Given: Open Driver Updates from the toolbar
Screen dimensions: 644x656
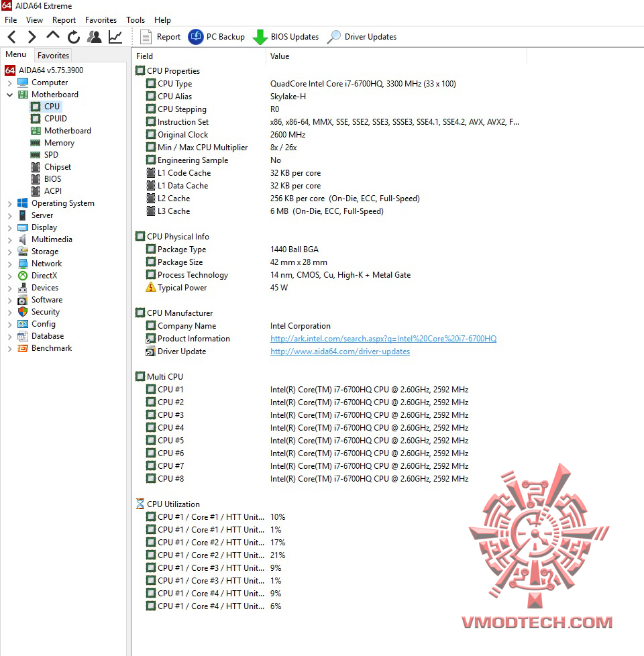Looking at the screenshot, I should (362, 37).
